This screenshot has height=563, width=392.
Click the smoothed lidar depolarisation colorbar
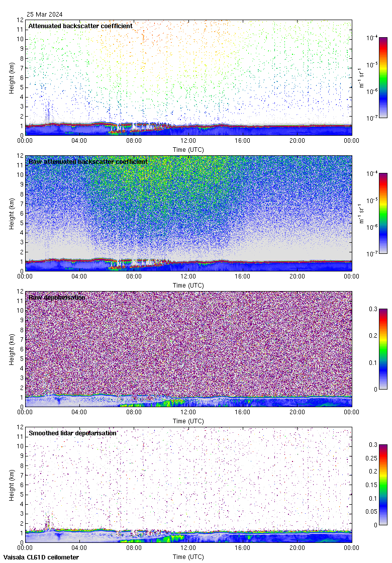pyautogui.click(x=383, y=485)
